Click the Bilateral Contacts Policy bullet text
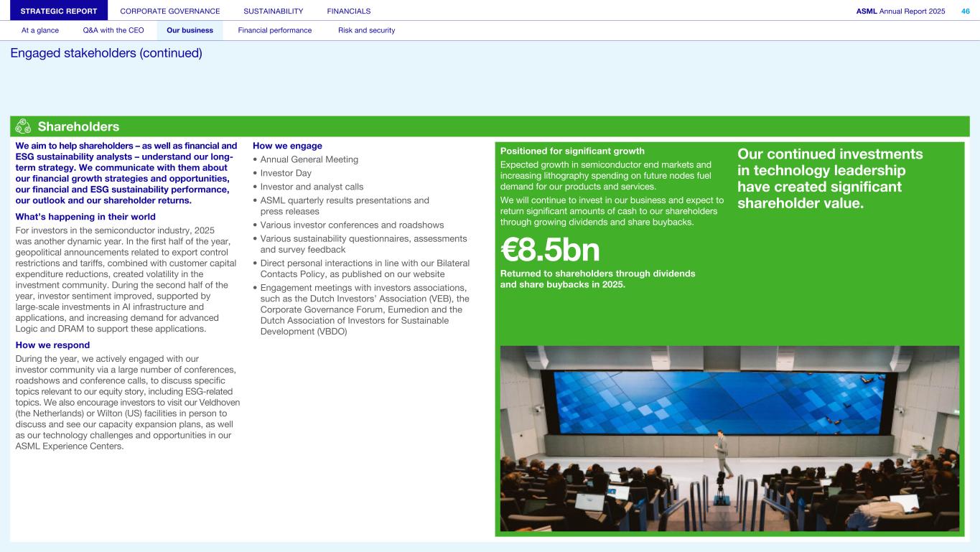The image size is (980, 552). click(x=364, y=268)
